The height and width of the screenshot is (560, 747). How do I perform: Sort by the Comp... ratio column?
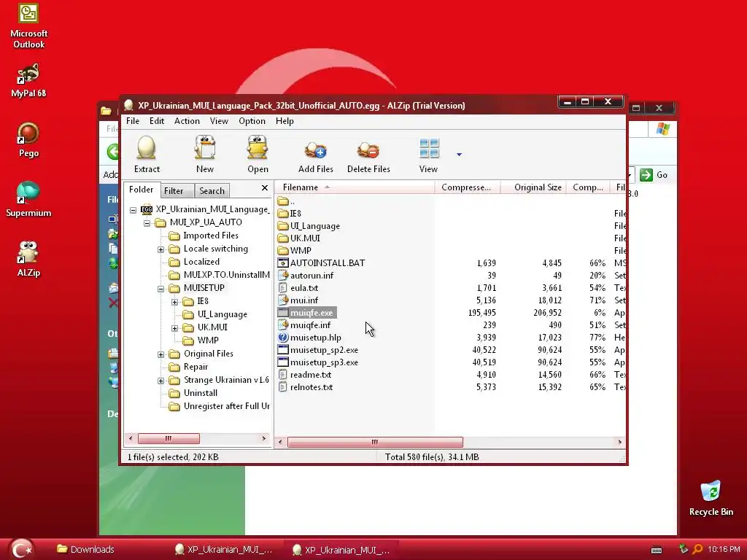tap(588, 187)
